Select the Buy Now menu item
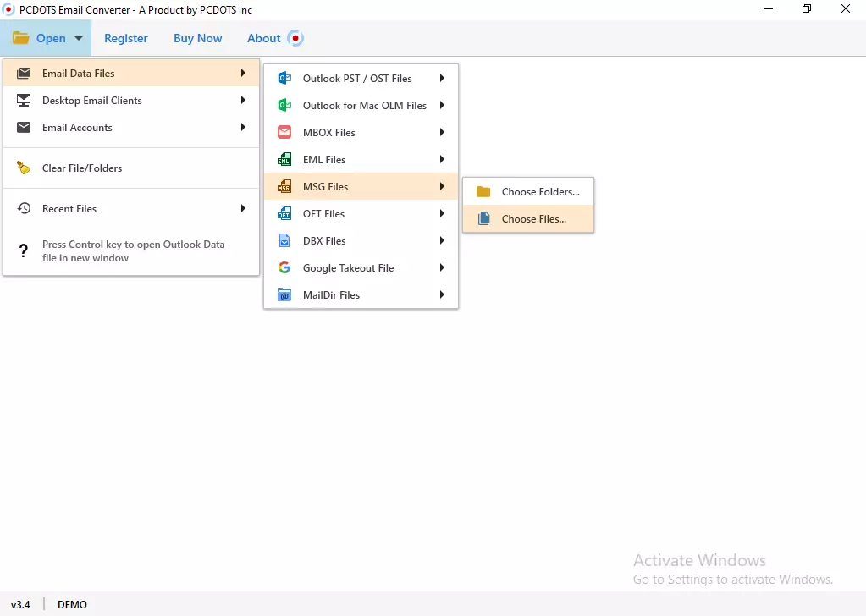The image size is (866, 616). click(x=198, y=38)
